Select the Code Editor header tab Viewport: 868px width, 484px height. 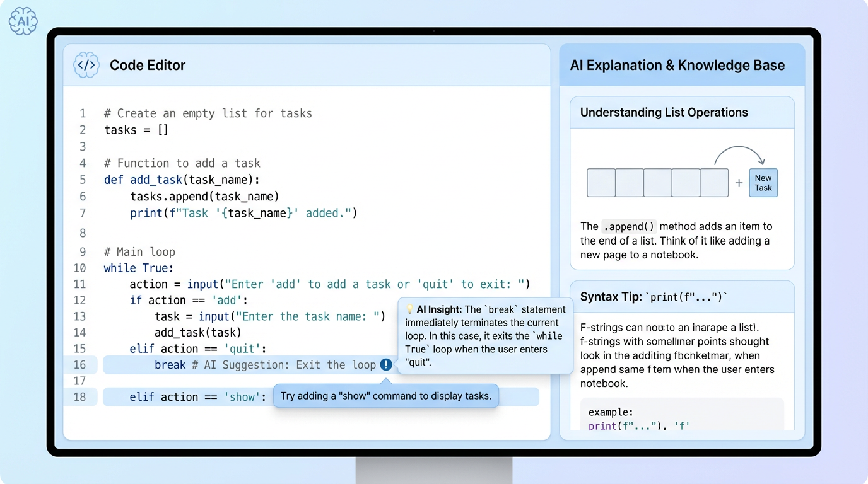148,65
